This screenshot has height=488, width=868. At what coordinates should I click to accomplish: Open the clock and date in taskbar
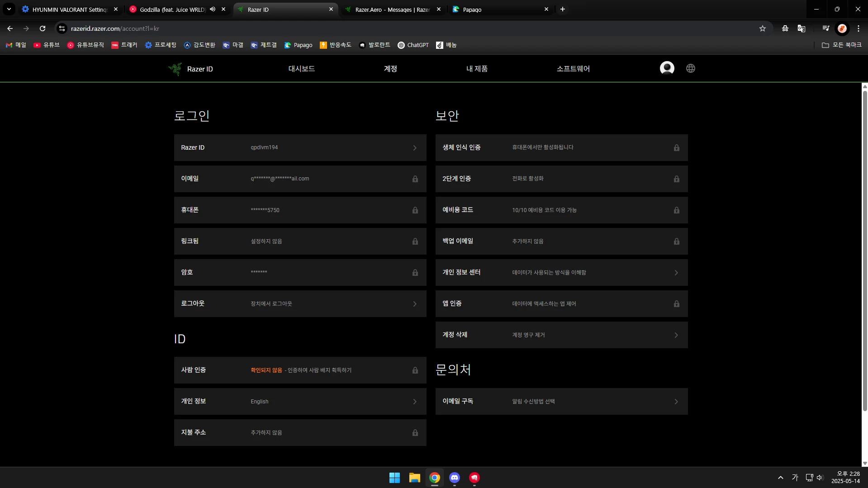[x=845, y=478]
